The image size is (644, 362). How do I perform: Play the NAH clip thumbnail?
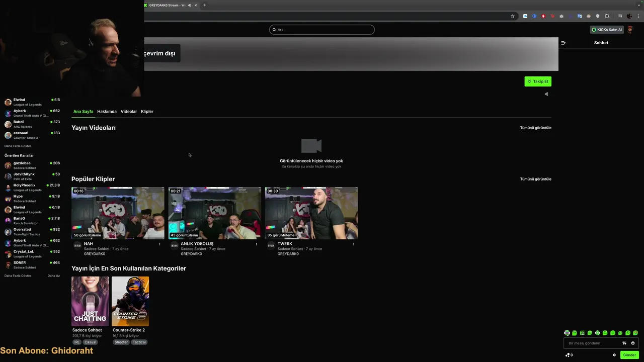118,213
